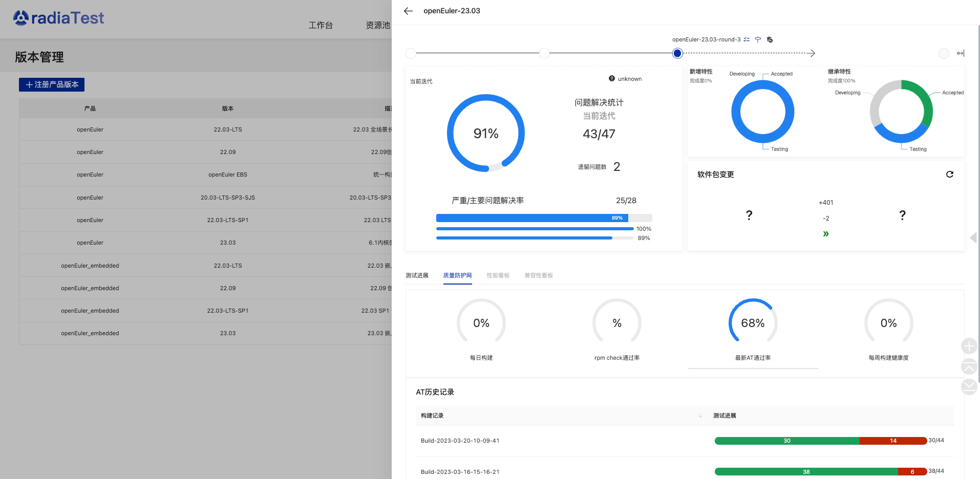Screen dimensions: 980x479
Task: Click the back arrow beside openEuler-23.03
Action: (408, 11)
